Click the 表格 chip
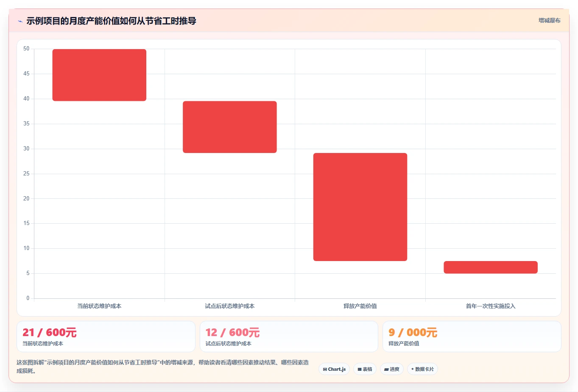The width and height of the screenshot is (578, 392). (365, 369)
